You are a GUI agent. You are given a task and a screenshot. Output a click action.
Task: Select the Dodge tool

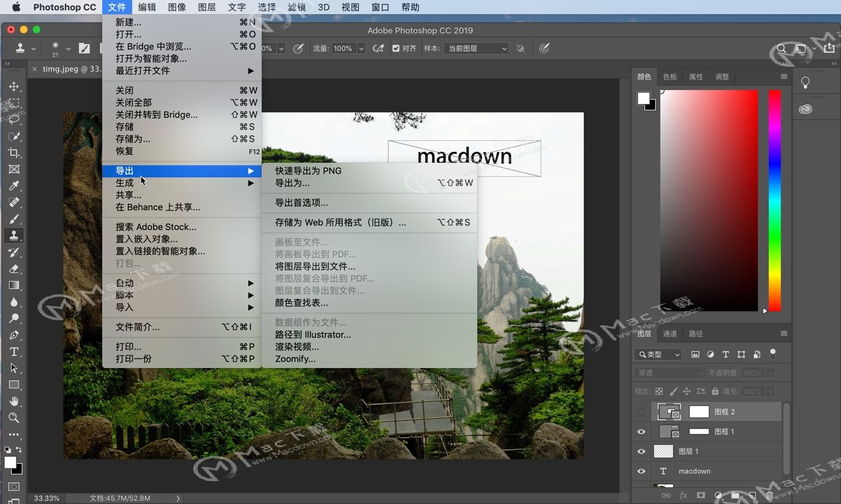(x=14, y=318)
